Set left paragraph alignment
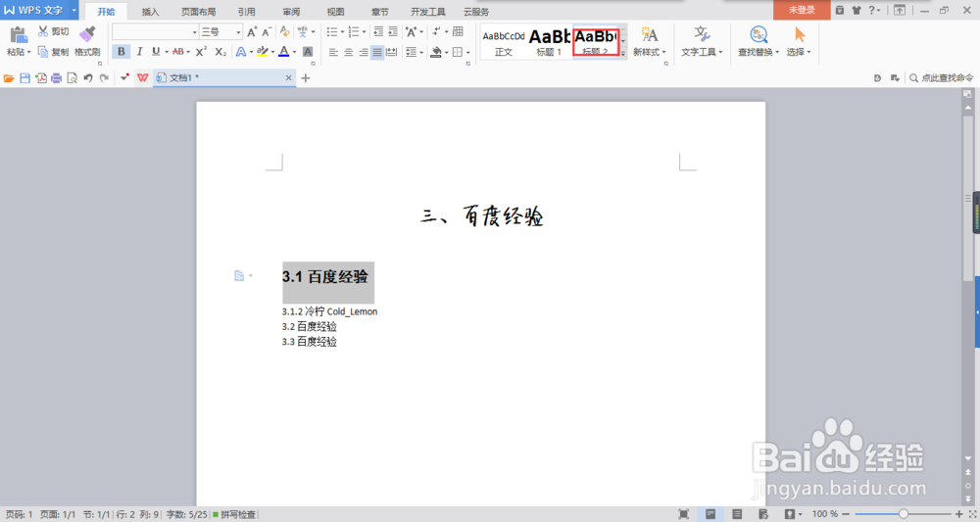 333,53
